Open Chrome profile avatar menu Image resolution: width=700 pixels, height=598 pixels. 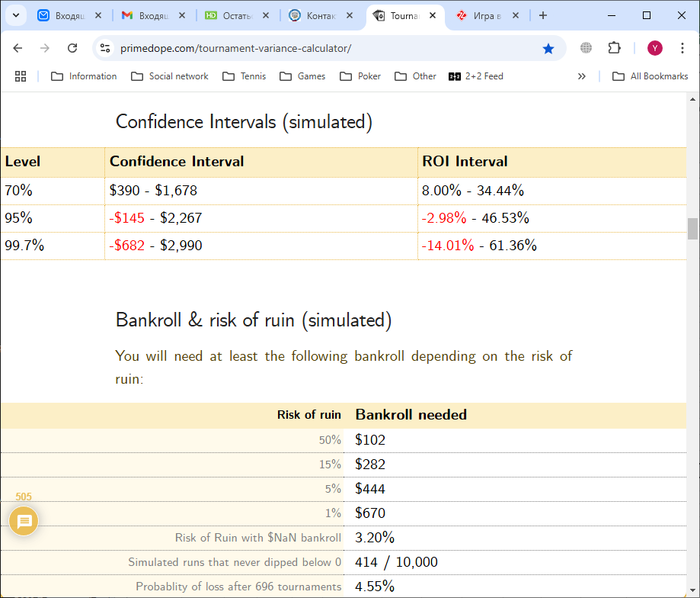click(x=655, y=48)
